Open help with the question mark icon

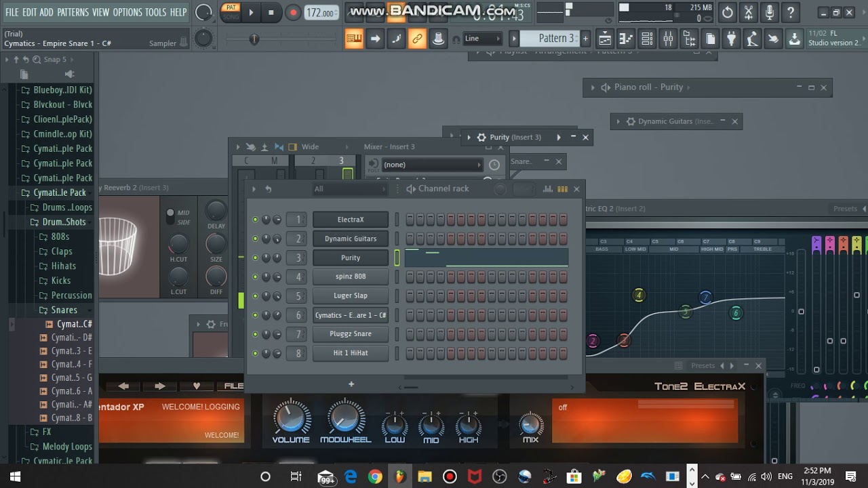[x=791, y=12]
